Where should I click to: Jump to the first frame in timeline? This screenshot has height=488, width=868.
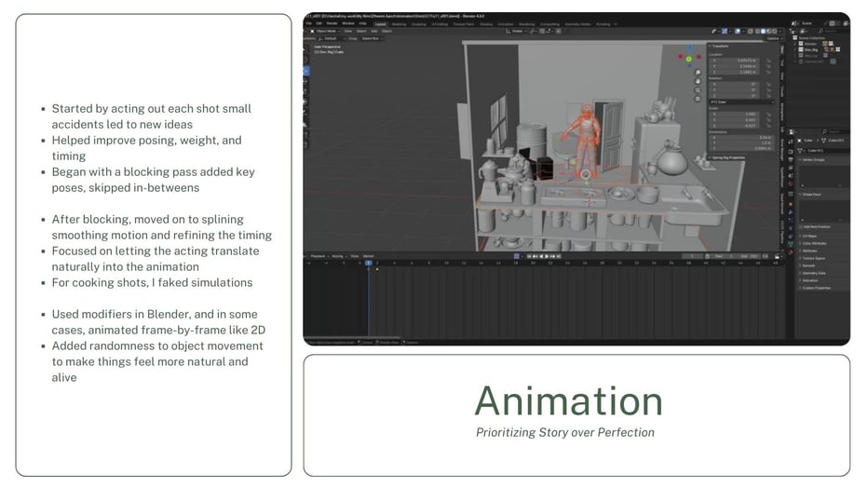click(x=529, y=256)
